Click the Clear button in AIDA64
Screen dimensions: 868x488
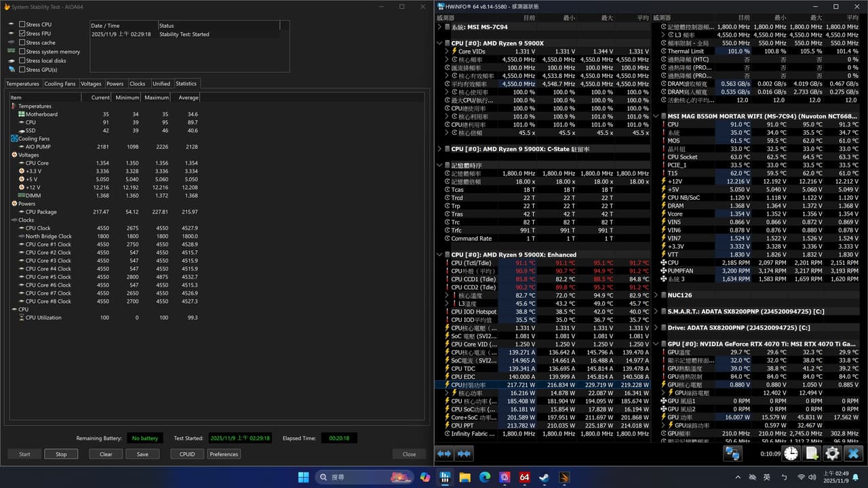coord(106,454)
